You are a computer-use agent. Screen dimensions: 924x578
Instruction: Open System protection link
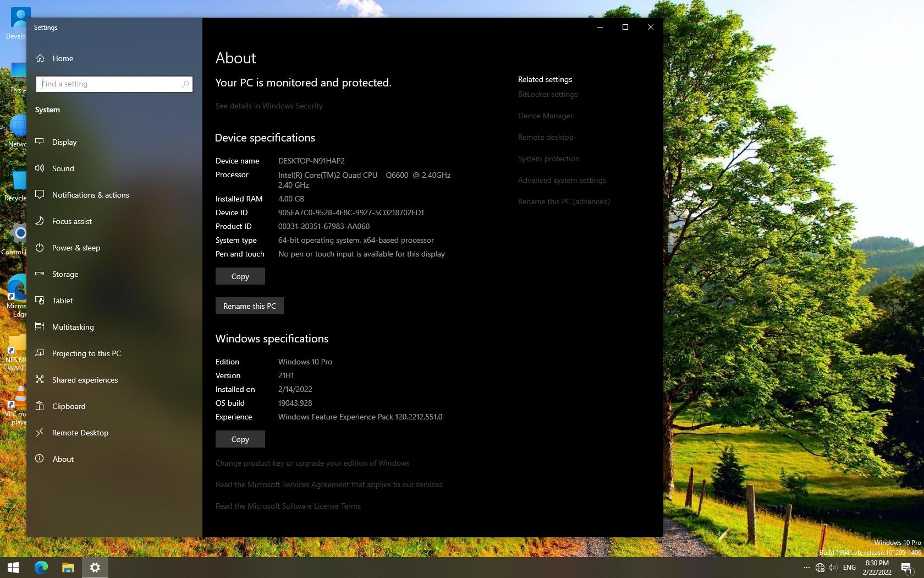549,159
